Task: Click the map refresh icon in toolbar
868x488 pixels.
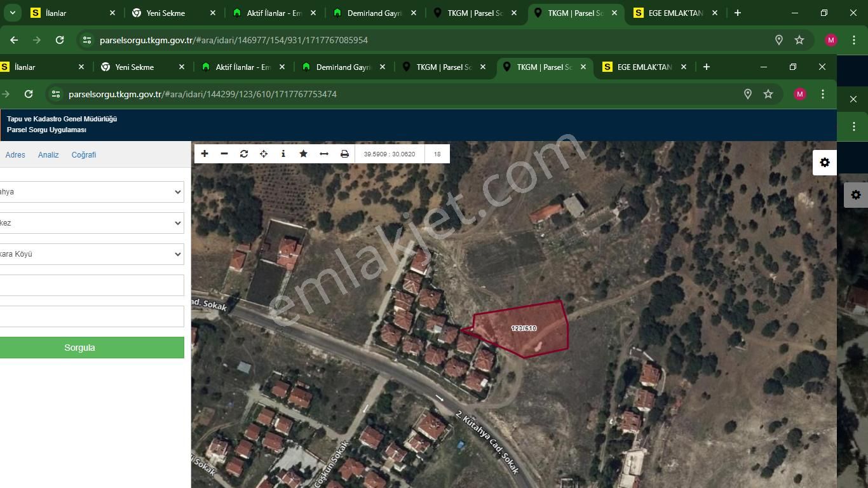Action: pos(244,154)
